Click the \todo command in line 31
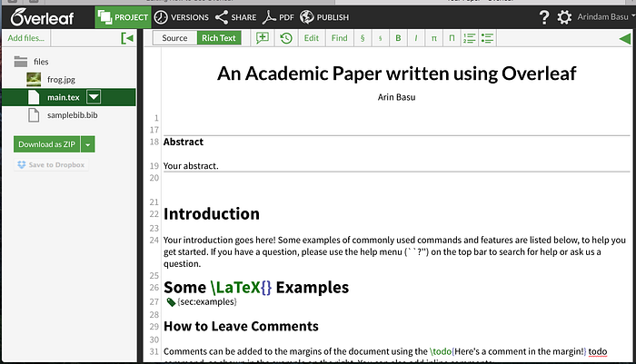Screen dimensions: 636x364 (441, 351)
